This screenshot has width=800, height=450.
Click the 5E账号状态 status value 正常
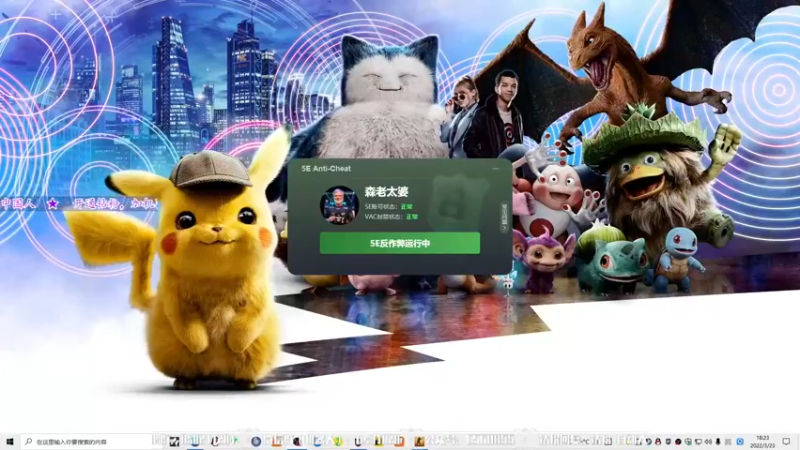click(x=407, y=207)
